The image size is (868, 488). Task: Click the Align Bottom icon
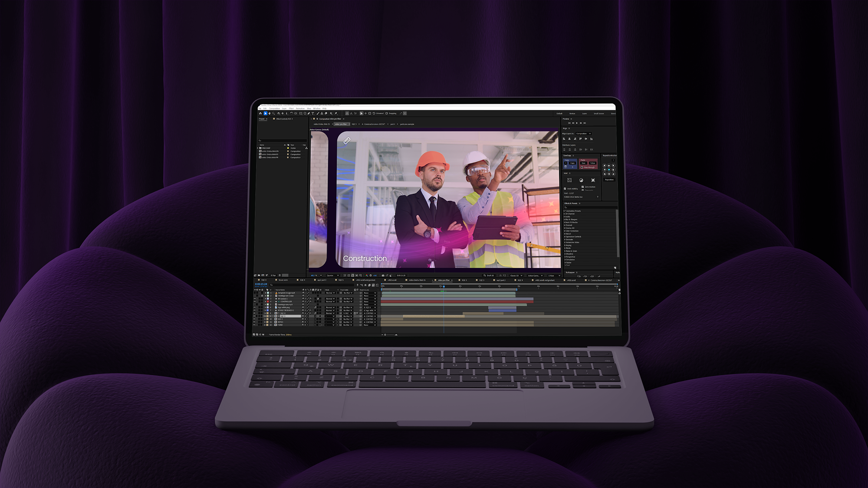coord(591,139)
